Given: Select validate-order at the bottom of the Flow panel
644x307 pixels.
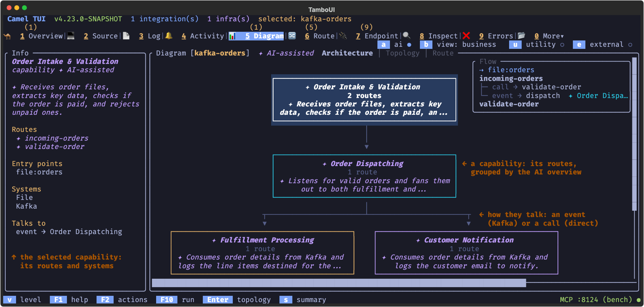Looking at the screenshot, I should pos(509,104).
